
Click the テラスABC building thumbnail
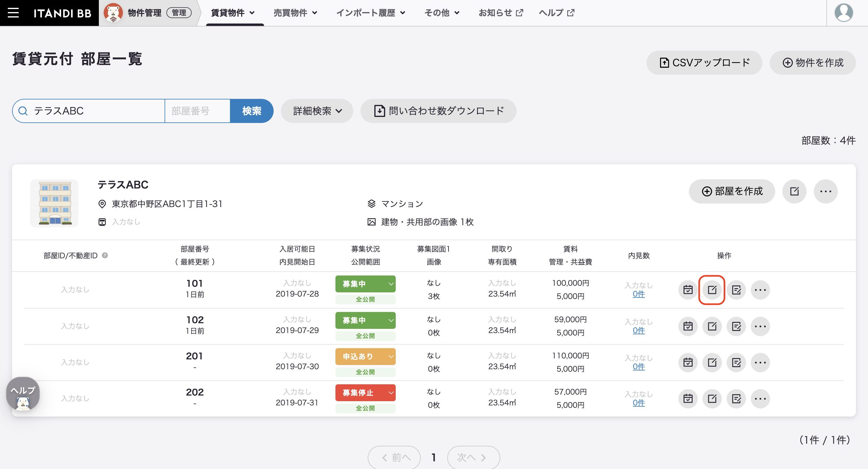pyautogui.click(x=54, y=203)
